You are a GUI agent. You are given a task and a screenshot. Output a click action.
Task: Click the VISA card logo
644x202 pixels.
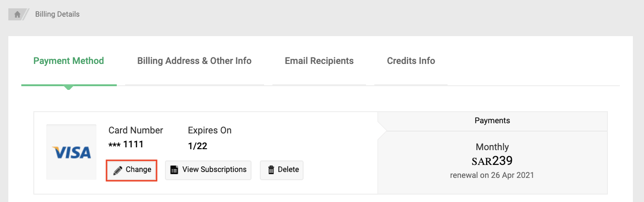(x=71, y=152)
